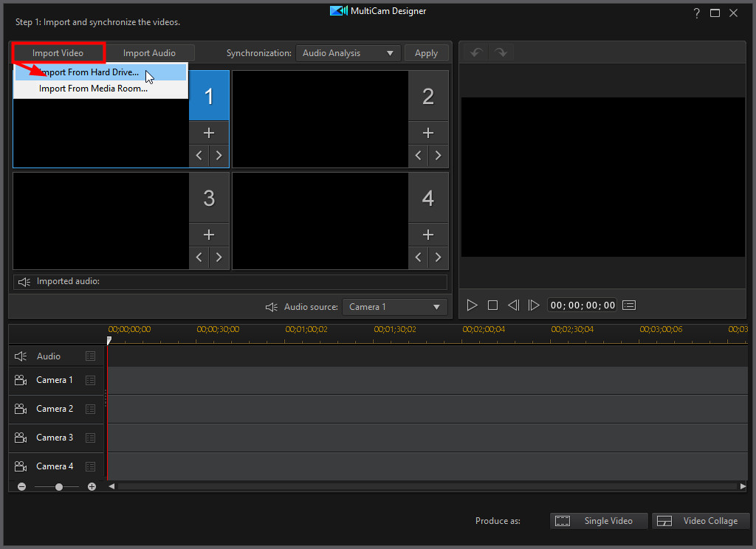Click the timeline zoom slider handle
Image resolution: width=756 pixels, height=549 pixels.
59,487
